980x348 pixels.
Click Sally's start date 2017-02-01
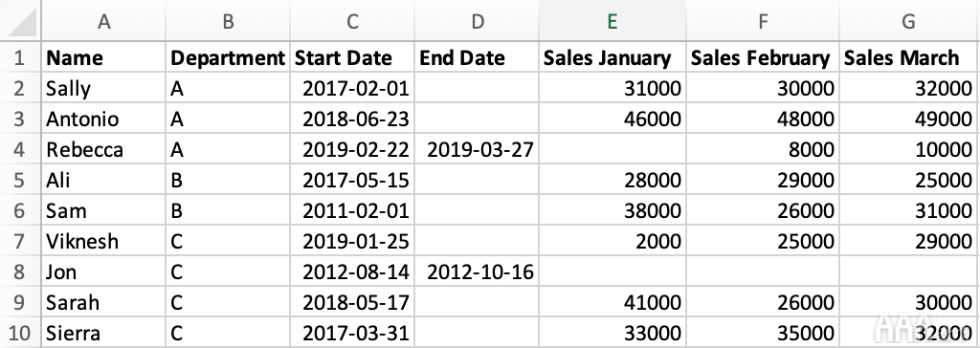[352, 88]
